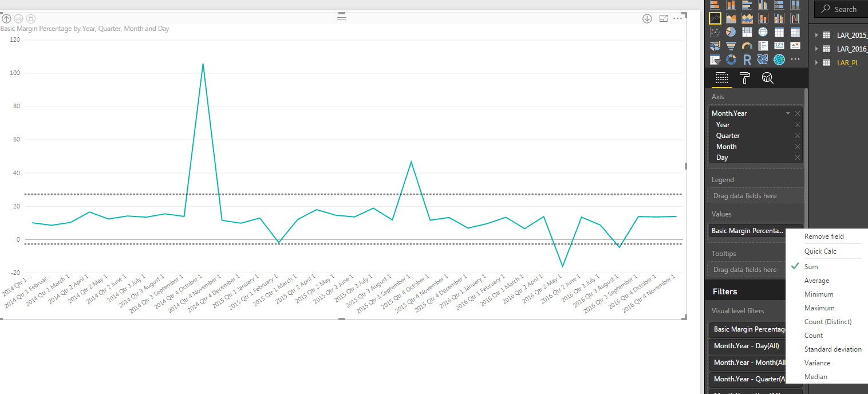The height and width of the screenshot is (394, 868).
Task: Select the Slicer visualization
Action: [715, 60]
